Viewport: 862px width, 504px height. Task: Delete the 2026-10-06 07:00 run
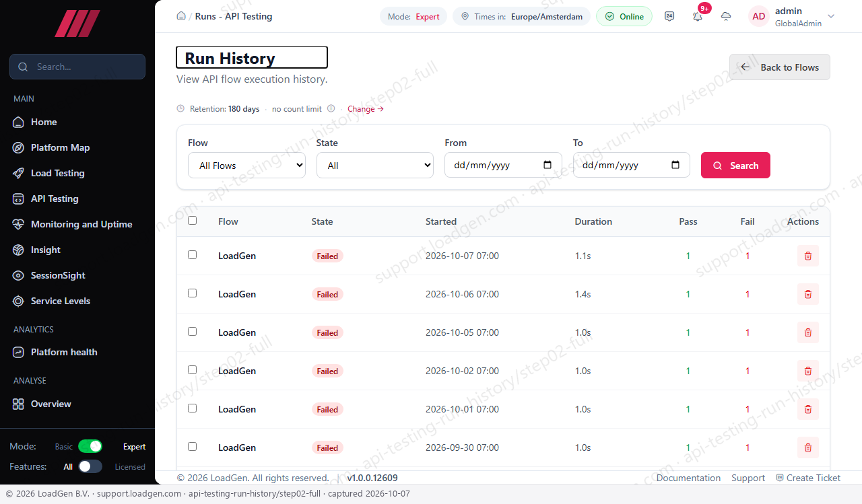pyautogui.click(x=808, y=294)
